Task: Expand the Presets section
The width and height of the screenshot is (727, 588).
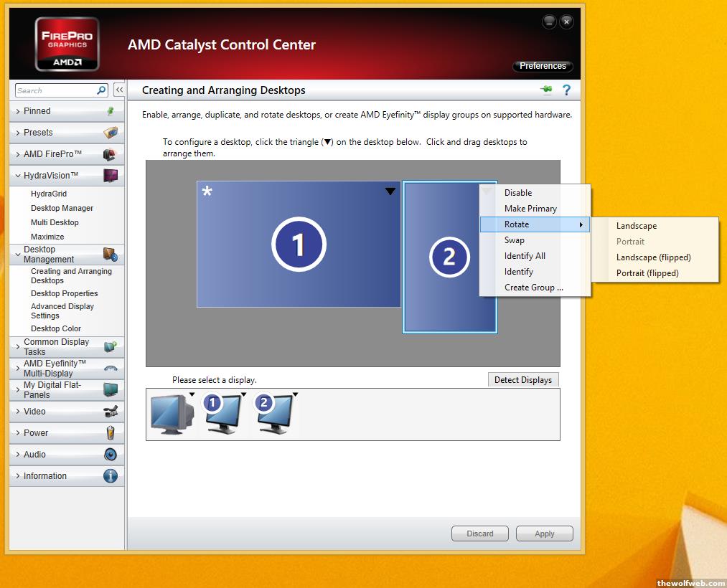Action: coord(38,133)
